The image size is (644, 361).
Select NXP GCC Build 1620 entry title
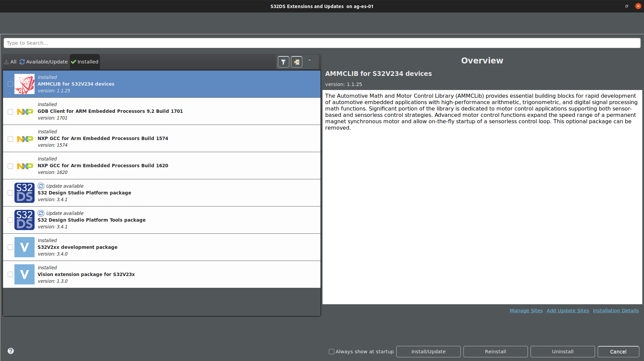103,166
